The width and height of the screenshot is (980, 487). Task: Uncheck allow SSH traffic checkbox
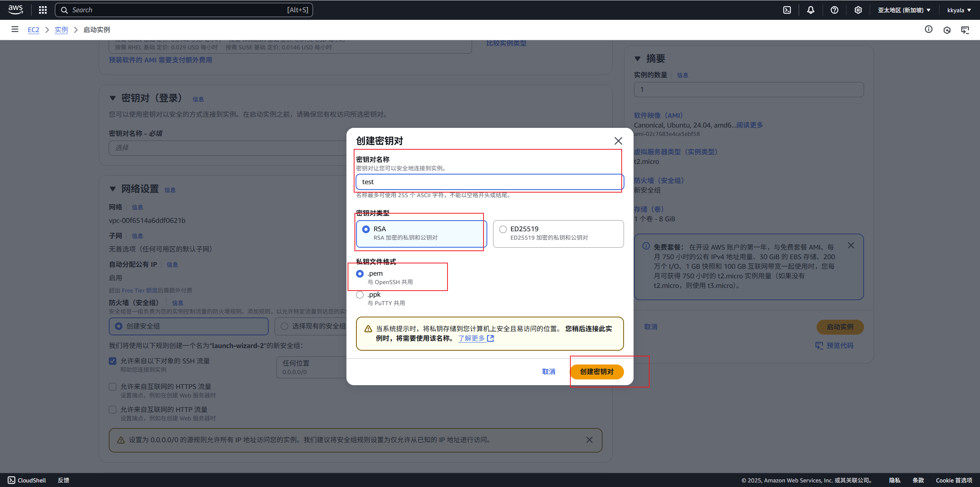click(113, 361)
